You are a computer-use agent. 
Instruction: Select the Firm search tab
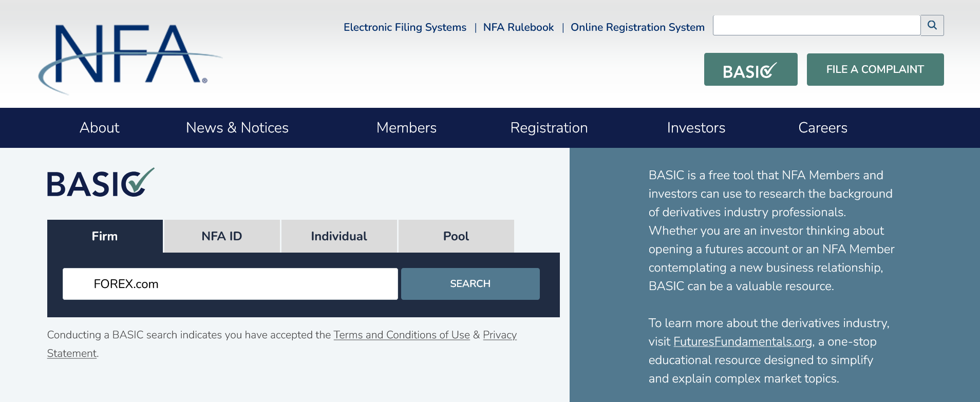click(x=105, y=236)
